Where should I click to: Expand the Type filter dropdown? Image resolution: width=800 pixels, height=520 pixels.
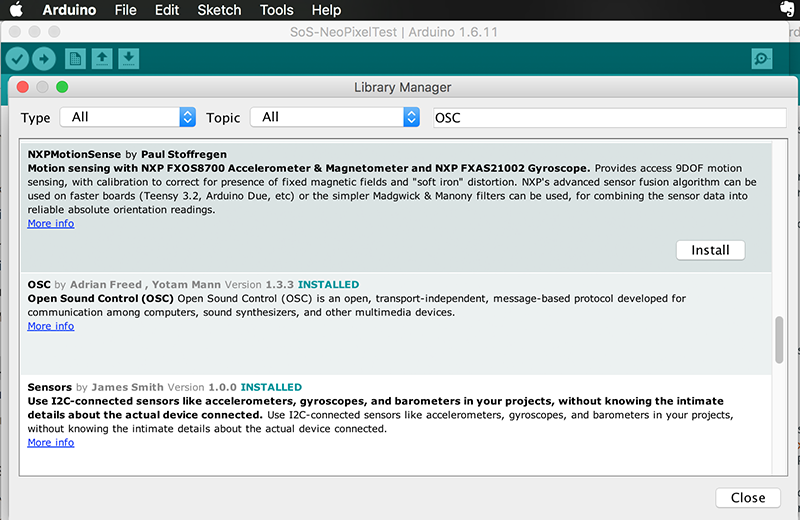[x=128, y=117]
